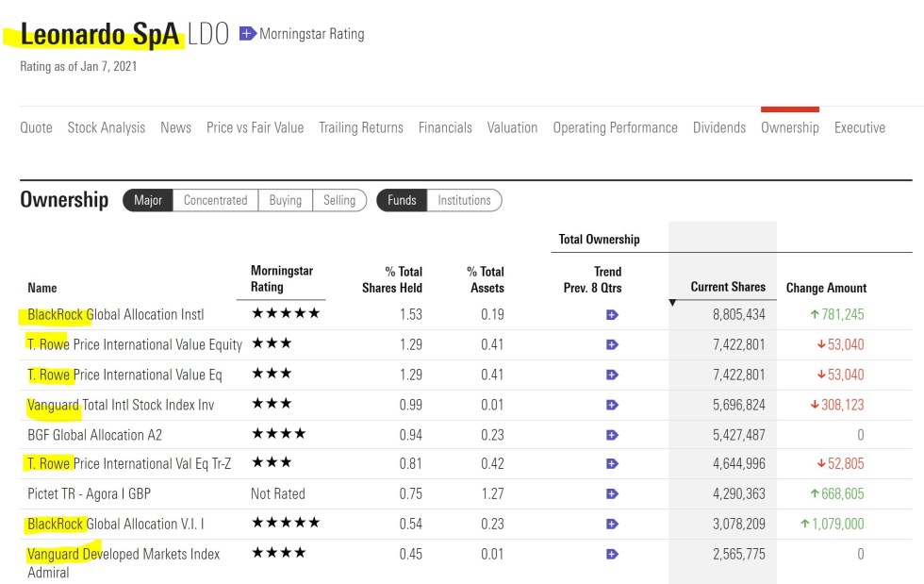Image resolution: width=924 pixels, height=584 pixels.
Task: Open the Financials tab
Action: point(445,127)
